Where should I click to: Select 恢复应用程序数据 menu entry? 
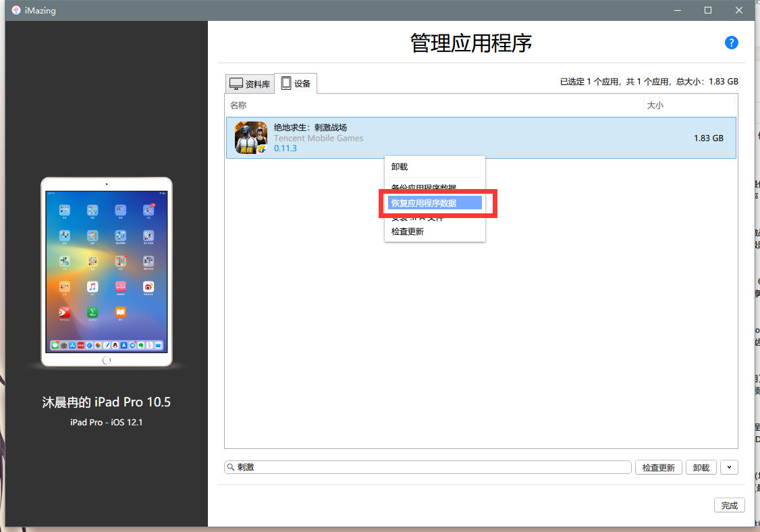pyautogui.click(x=424, y=203)
